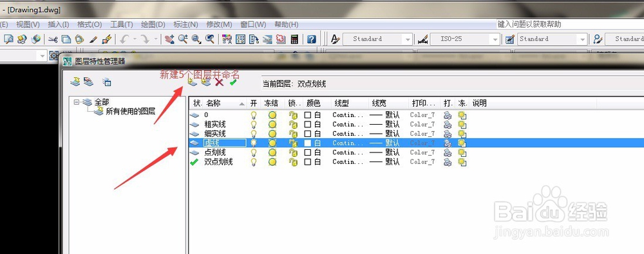Click the red X Delete Layer icon
This screenshot has width=644, height=254.
pos(220,82)
